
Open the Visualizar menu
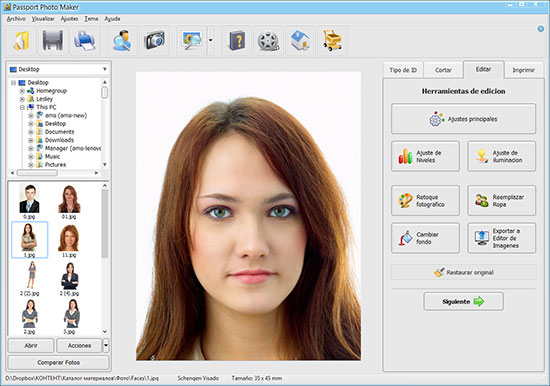43,19
